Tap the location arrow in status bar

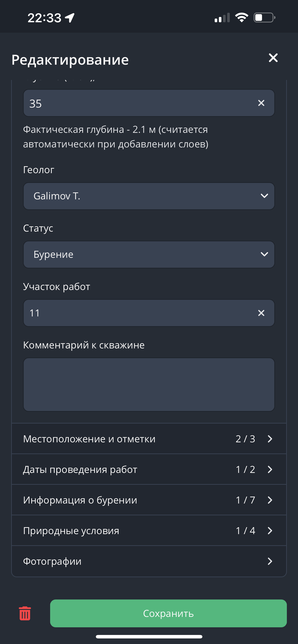tap(70, 18)
